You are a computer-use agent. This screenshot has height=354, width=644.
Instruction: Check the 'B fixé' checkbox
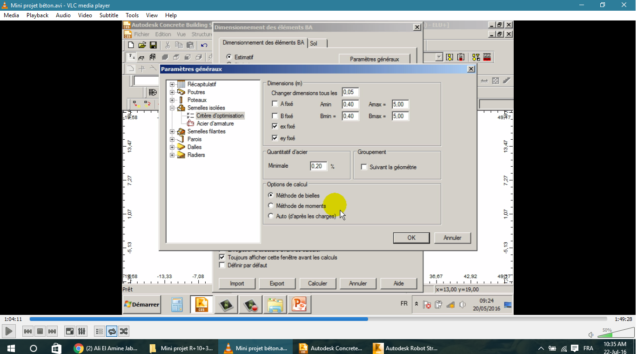[x=275, y=116]
